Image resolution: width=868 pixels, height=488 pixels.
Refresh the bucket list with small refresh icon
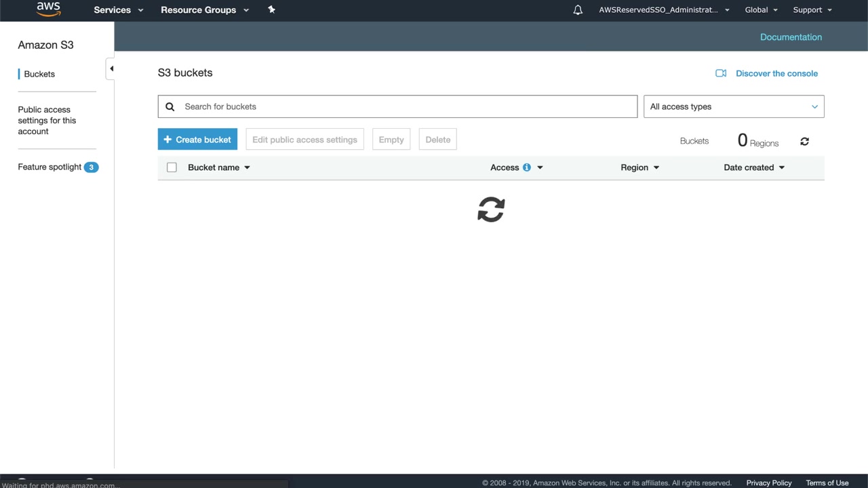[x=804, y=141]
